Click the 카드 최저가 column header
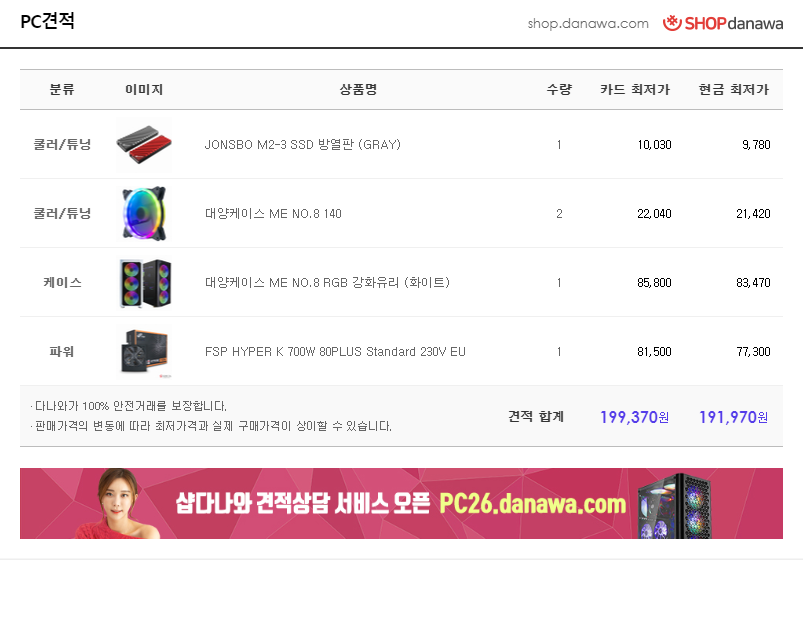The width and height of the screenshot is (803, 629). 635,90
